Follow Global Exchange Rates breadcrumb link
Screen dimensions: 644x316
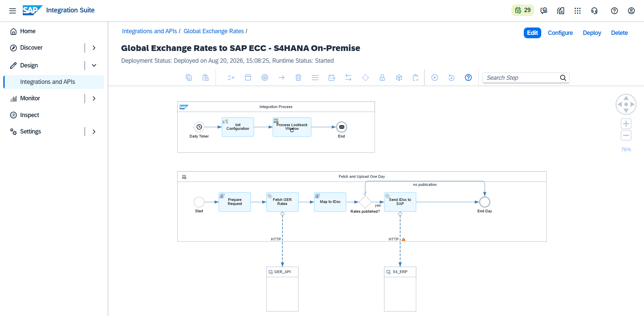[214, 31]
